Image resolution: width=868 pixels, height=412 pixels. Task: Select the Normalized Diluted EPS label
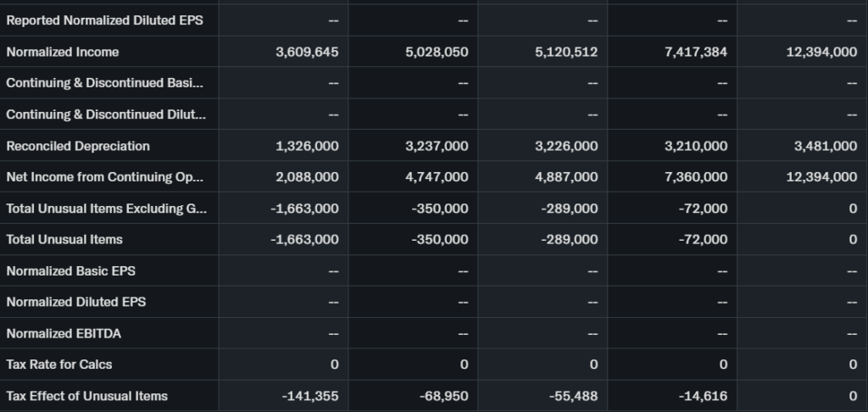coord(75,302)
